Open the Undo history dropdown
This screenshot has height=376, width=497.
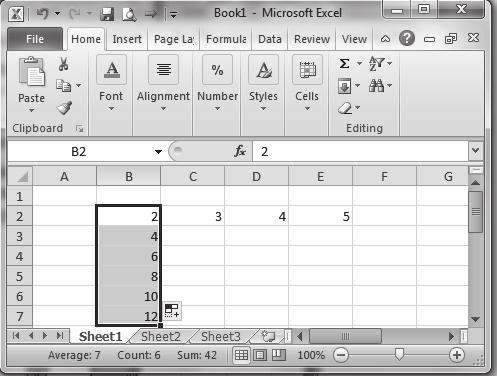click(x=58, y=14)
